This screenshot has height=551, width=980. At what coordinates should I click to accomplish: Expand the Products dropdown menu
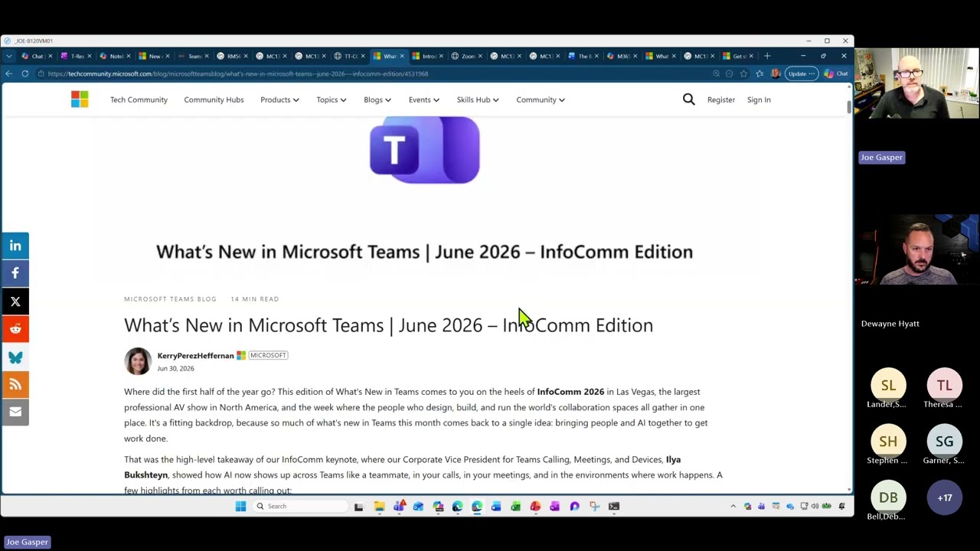279,99
